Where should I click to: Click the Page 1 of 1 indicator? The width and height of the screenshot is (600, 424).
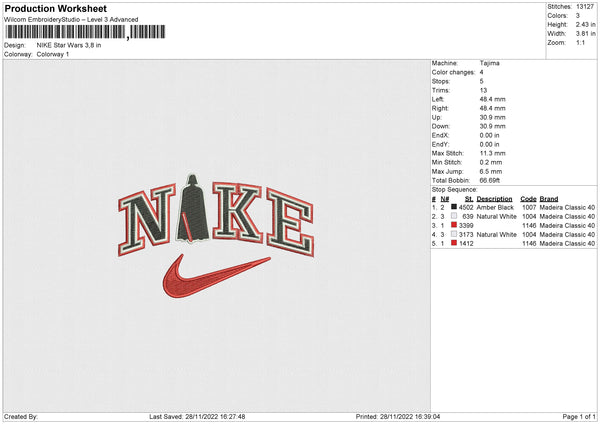pos(579,417)
